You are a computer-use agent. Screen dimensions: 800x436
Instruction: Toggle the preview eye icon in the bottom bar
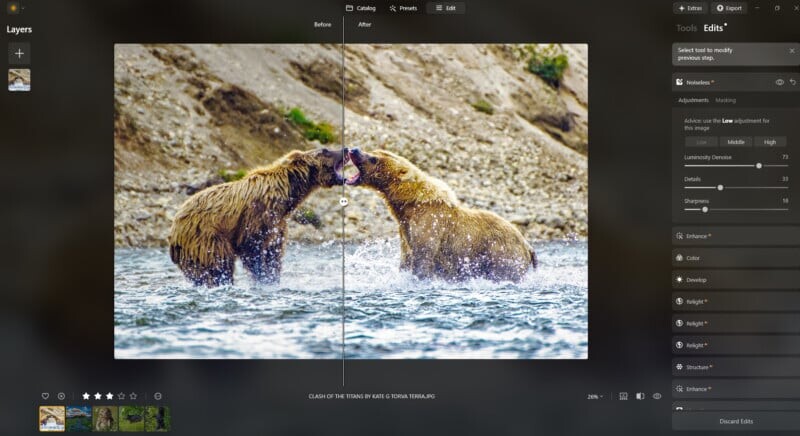(657, 396)
